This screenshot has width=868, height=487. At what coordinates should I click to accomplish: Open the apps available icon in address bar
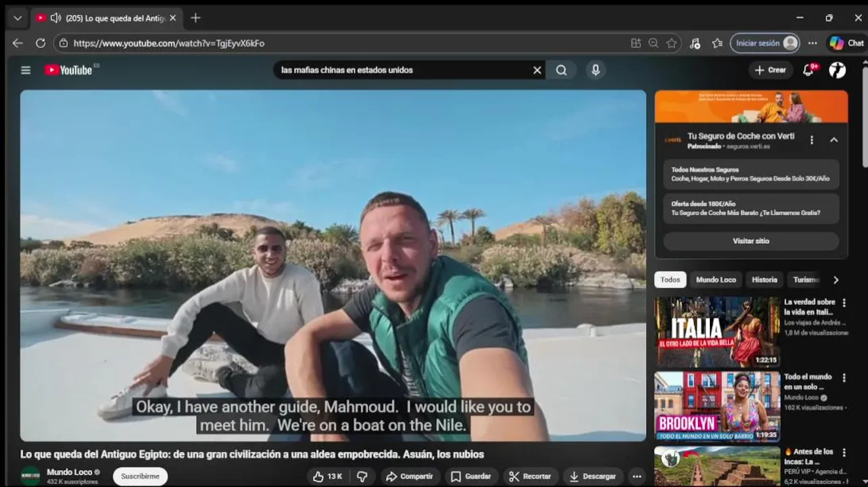(635, 43)
